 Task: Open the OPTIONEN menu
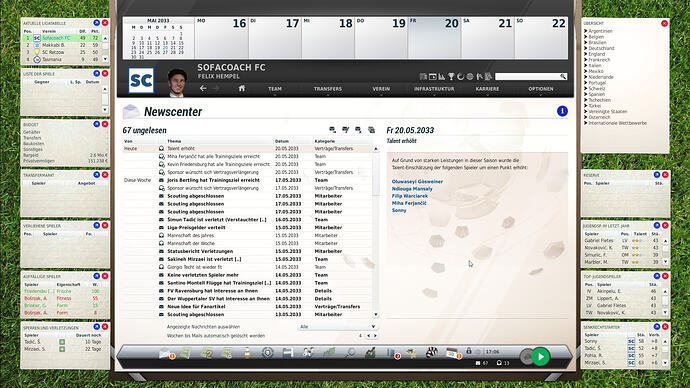click(541, 89)
